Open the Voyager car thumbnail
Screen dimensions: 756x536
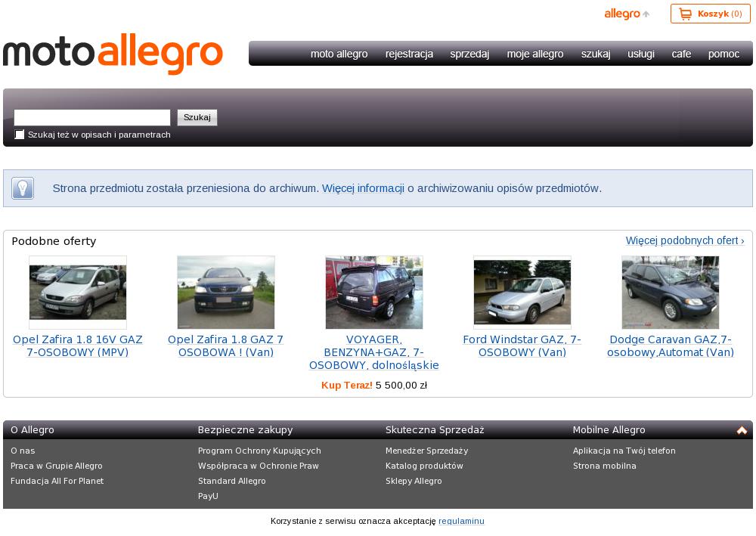(x=374, y=293)
